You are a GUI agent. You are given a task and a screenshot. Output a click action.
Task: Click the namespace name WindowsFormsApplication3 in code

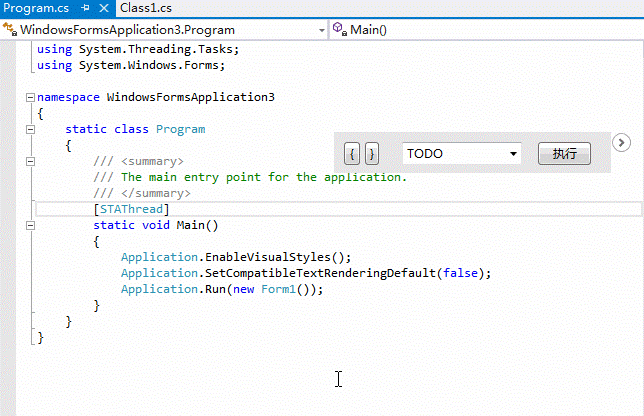coord(191,97)
